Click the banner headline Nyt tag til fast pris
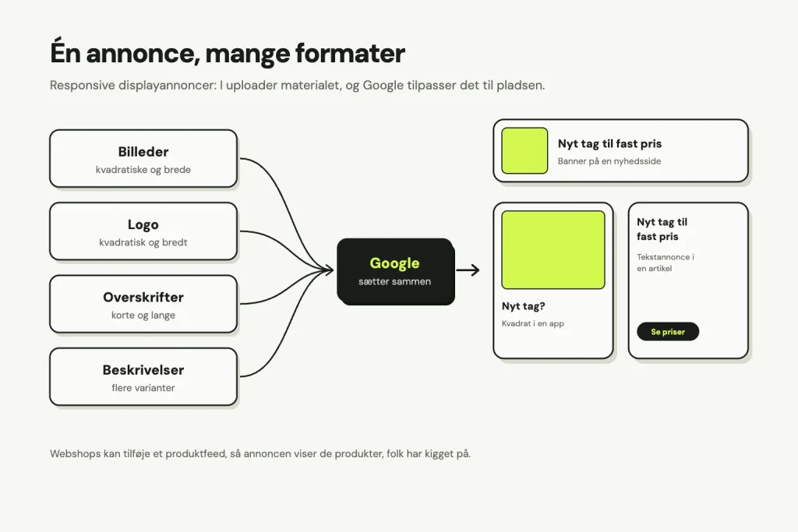 point(609,144)
